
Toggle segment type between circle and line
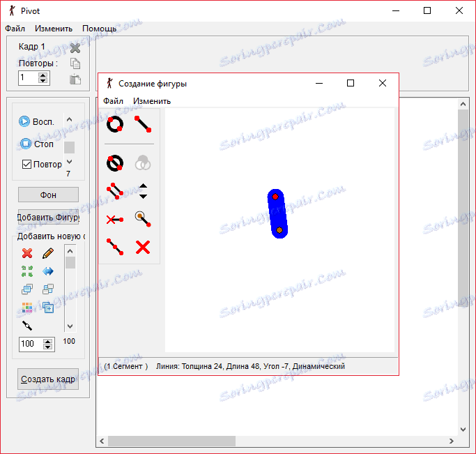[115, 163]
